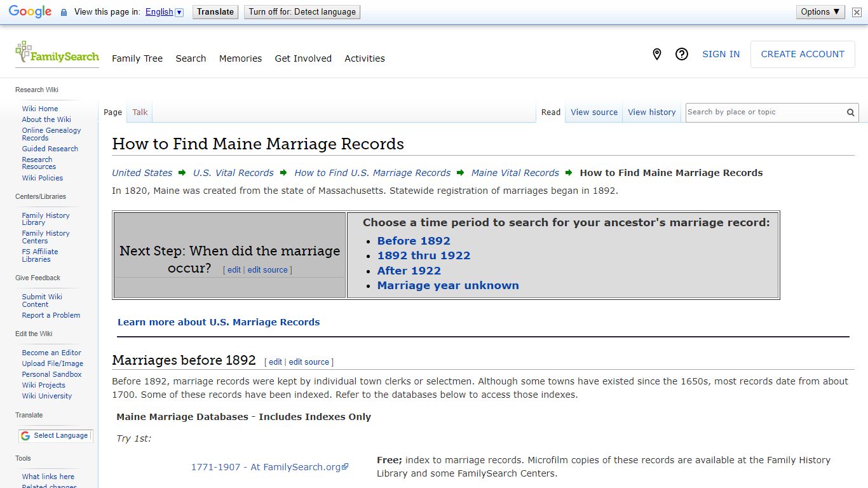Go to Wiki Home in the sidebar
The image size is (868, 488).
point(40,109)
